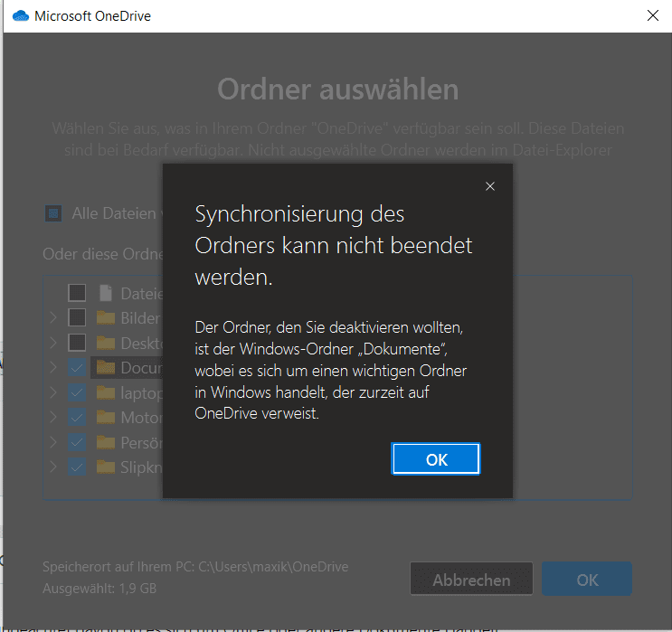The width and height of the screenshot is (672, 632).
Task: Expand the Deskt... folder chevron
Action: click(x=53, y=343)
